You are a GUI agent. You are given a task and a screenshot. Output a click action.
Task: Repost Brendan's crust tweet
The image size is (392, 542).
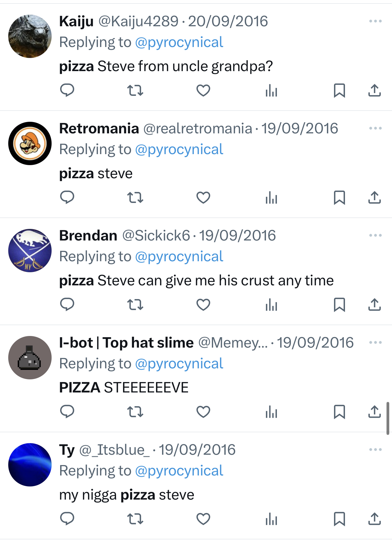[135, 305]
